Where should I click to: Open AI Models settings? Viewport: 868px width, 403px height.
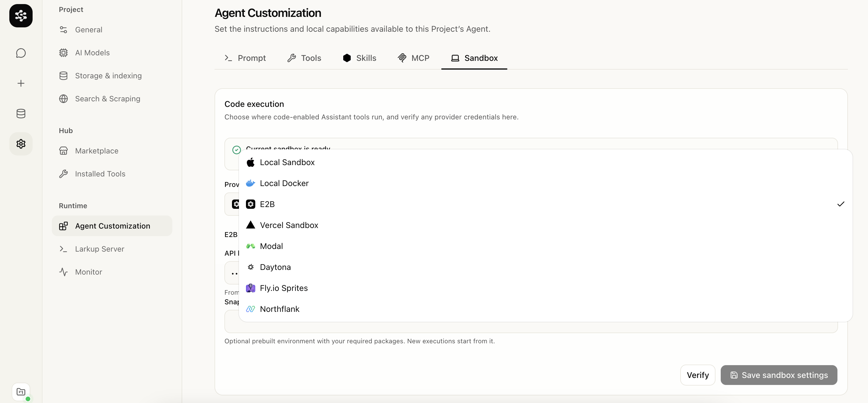tap(112, 53)
